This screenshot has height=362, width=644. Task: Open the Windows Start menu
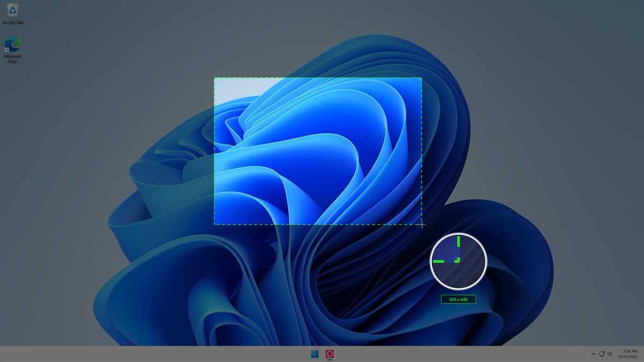[x=314, y=353]
